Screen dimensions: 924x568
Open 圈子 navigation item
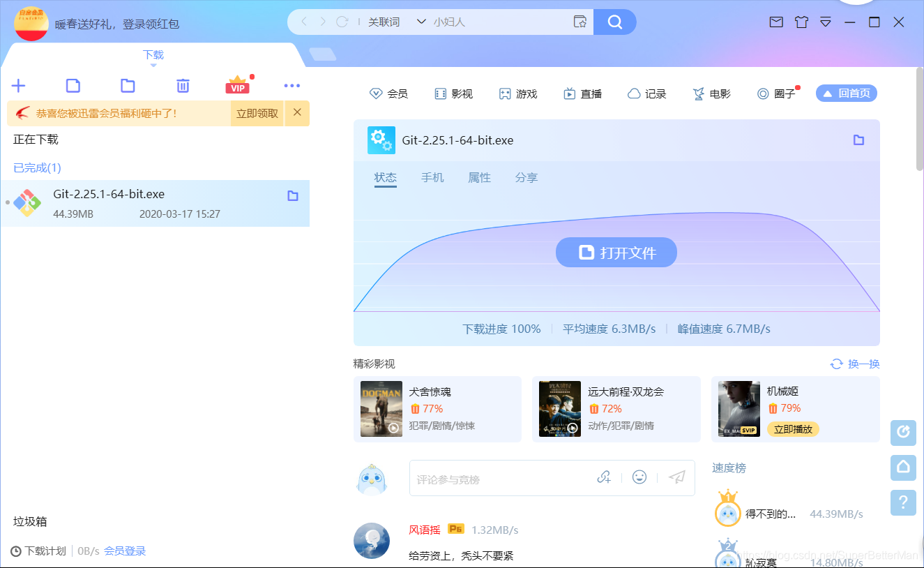[776, 94]
